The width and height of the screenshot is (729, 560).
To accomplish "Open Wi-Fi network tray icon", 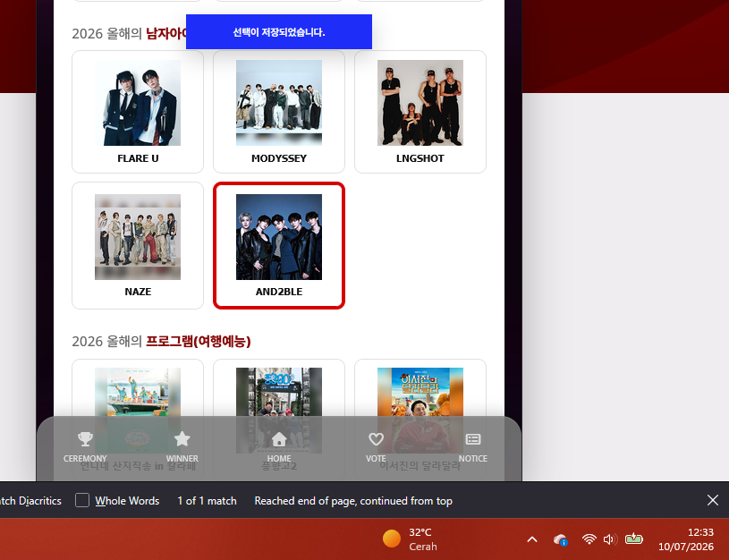I will pos(589,539).
